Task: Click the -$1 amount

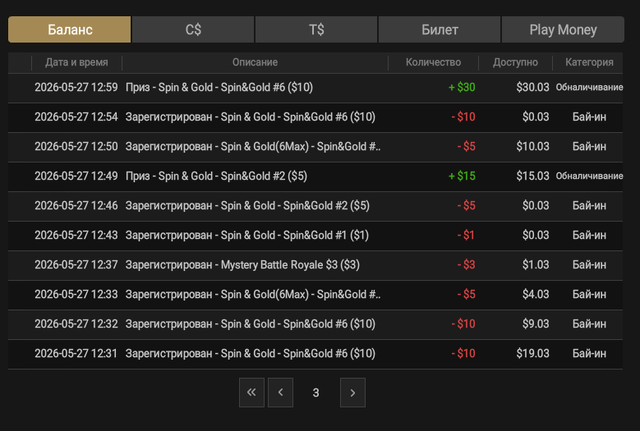Action: (466, 235)
